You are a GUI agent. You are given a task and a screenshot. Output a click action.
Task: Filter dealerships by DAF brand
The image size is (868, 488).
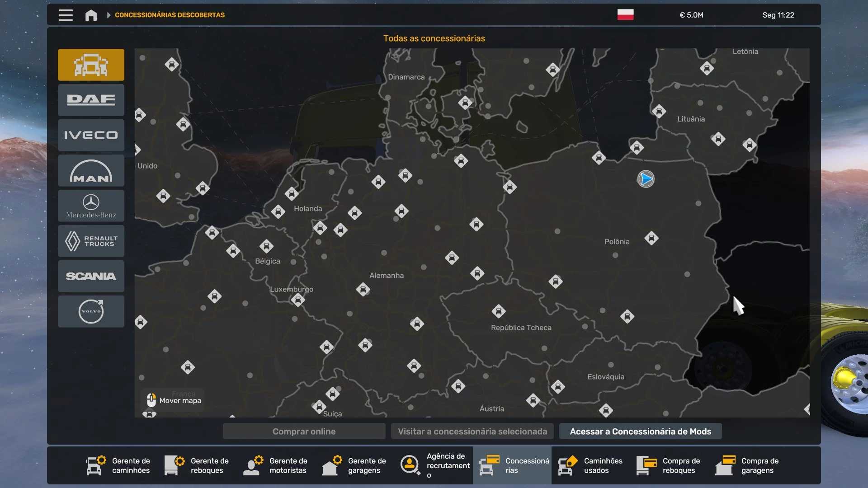(91, 100)
